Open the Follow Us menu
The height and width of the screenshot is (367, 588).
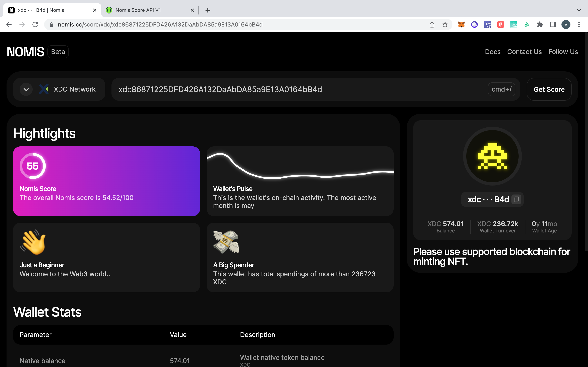[x=563, y=52]
